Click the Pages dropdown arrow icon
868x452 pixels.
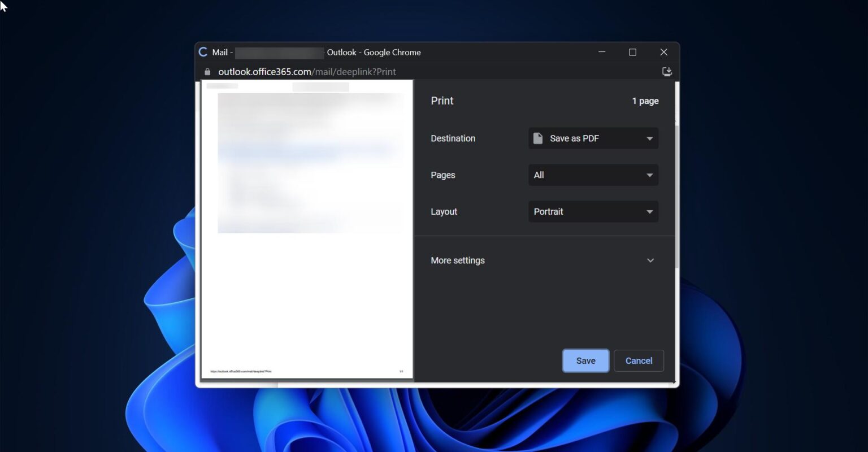[x=649, y=175]
